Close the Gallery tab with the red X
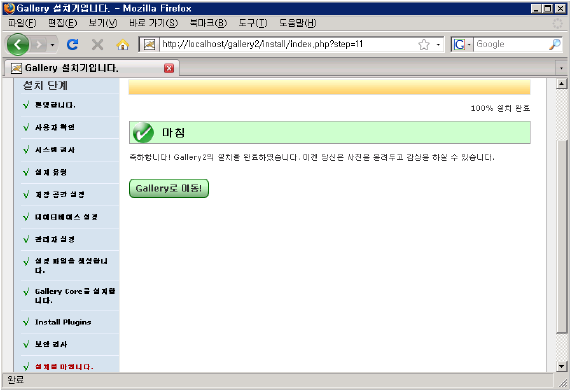The width and height of the screenshot is (570, 390). click(x=169, y=68)
